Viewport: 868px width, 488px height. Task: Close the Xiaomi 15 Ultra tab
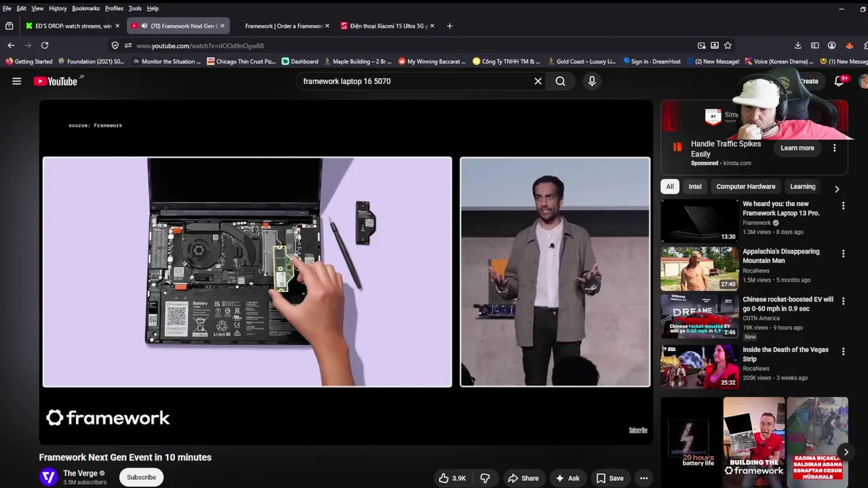click(432, 26)
